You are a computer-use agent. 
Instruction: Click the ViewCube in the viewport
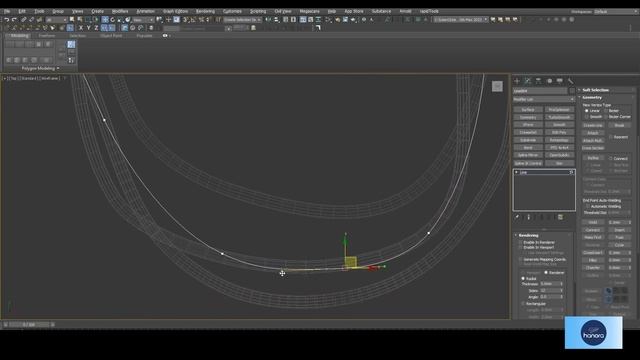[x=497, y=86]
